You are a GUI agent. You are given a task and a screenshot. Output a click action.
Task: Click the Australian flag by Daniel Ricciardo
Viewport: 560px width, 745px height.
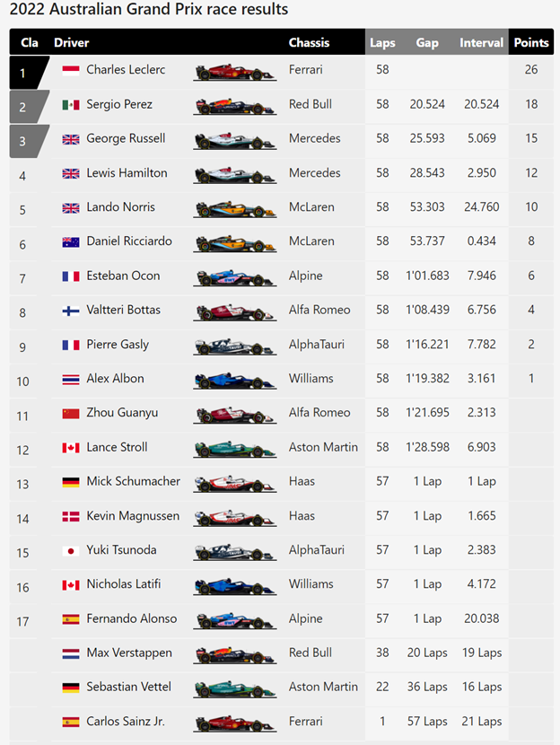click(70, 242)
